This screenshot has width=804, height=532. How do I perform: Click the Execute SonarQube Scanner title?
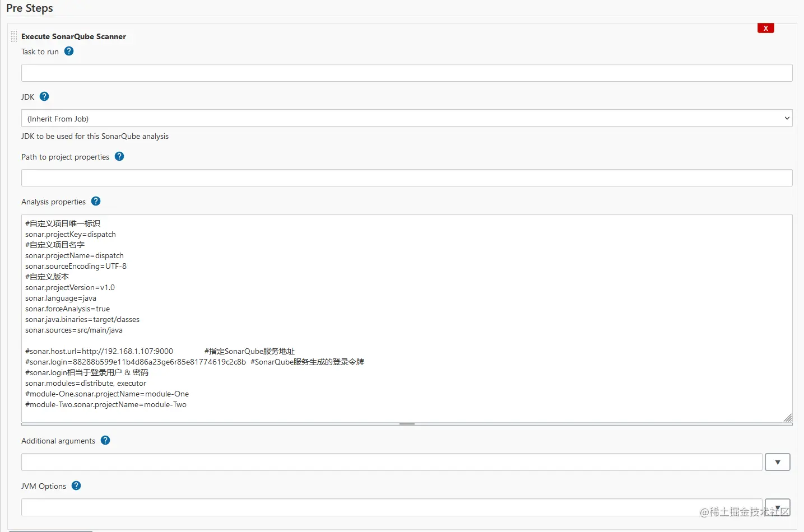tap(73, 36)
